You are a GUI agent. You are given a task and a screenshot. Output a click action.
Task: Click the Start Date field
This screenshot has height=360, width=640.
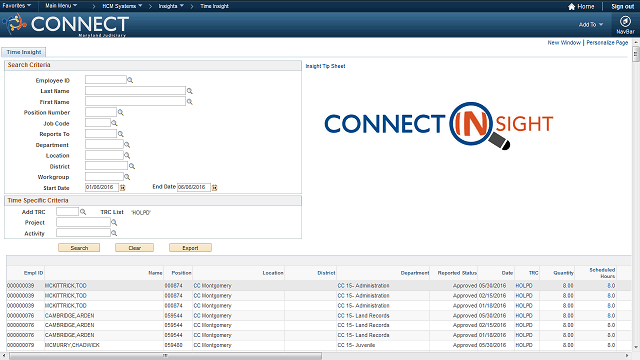click(102, 187)
